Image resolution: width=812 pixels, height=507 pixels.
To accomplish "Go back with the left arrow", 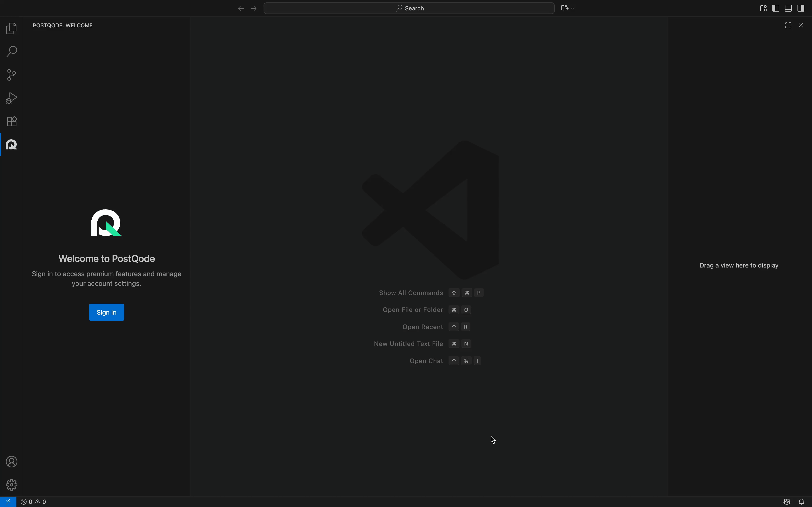I will click(241, 8).
